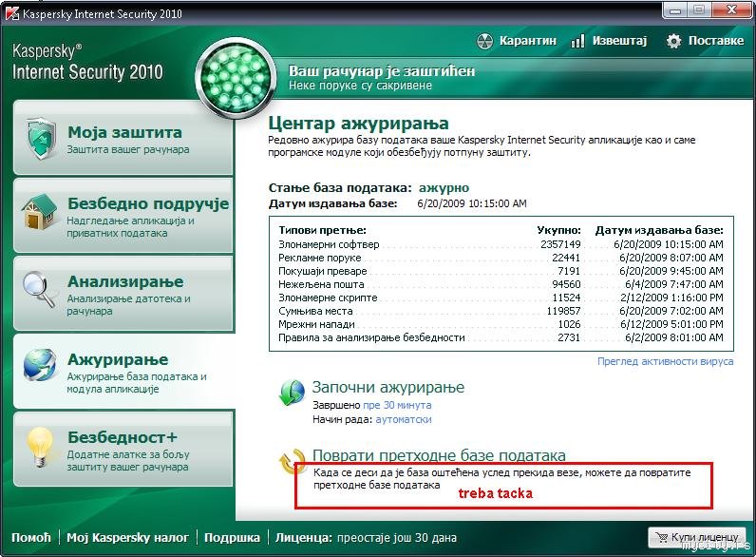Click the Центар ажурирања heading
The width and height of the screenshot is (756, 557).
click(x=358, y=124)
